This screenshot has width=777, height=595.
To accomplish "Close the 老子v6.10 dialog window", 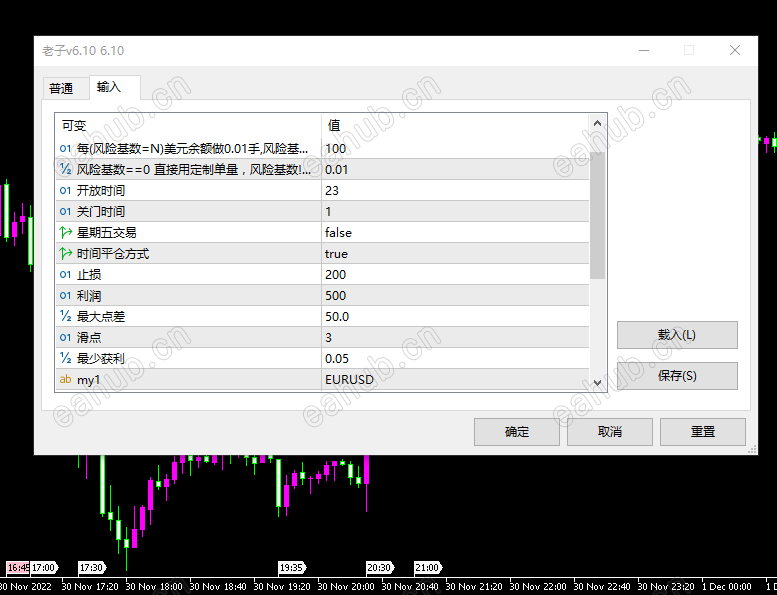I will pos(735,50).
